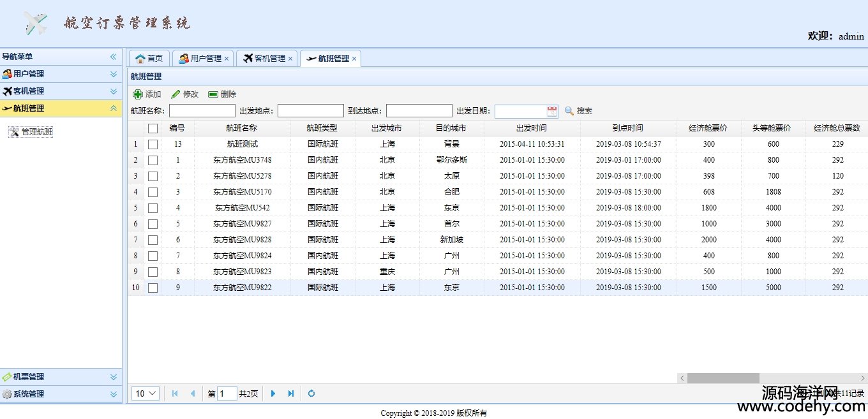Click the destination cell 首尔
Image resolution: width=868 pixels, height=419 pixels.
click(x=451, y=224)
